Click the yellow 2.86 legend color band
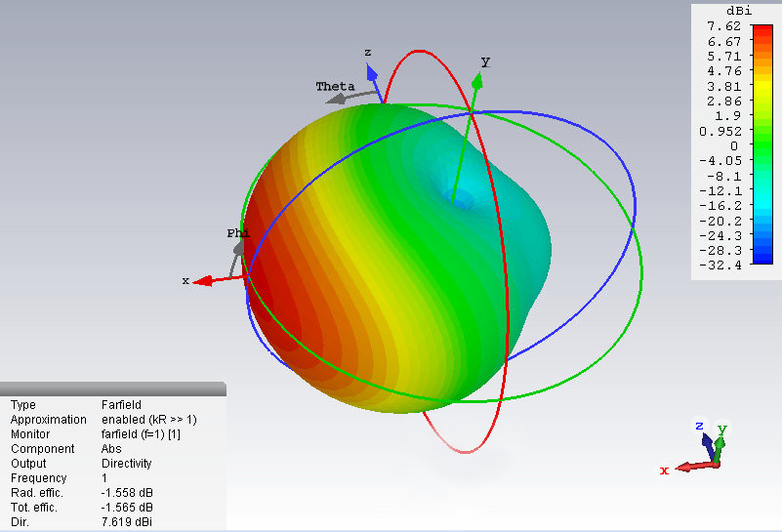Screen dimensions: 782x532 [x=761, y=102]
